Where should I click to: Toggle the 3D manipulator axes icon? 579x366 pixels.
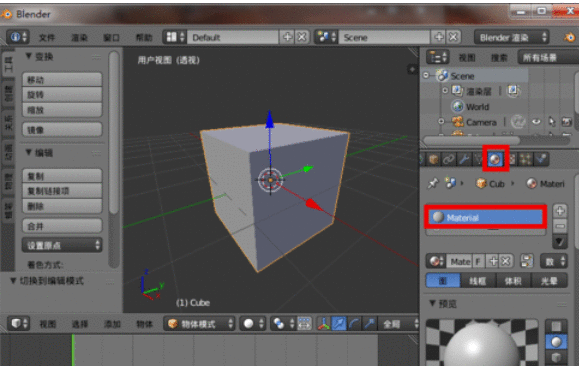pos(324,324)
